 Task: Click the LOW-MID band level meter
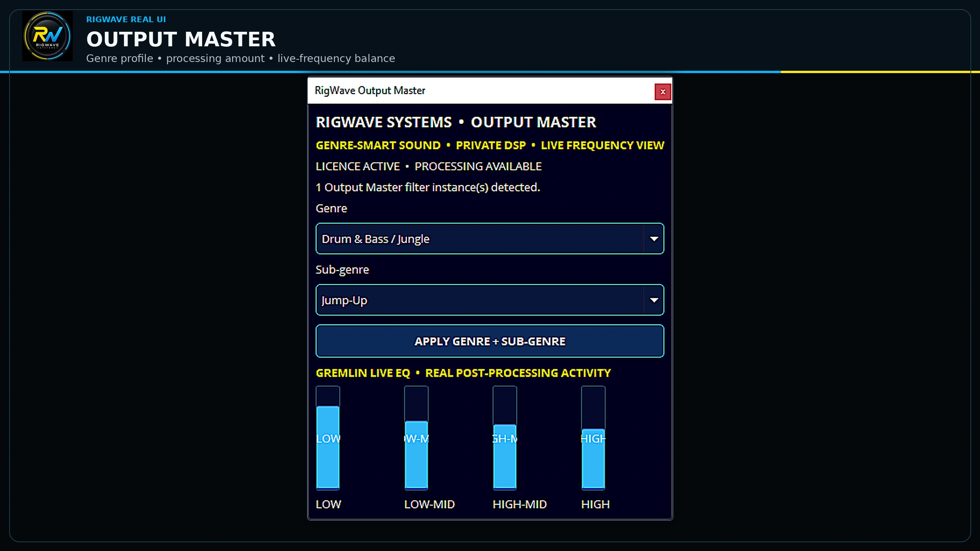416,438
